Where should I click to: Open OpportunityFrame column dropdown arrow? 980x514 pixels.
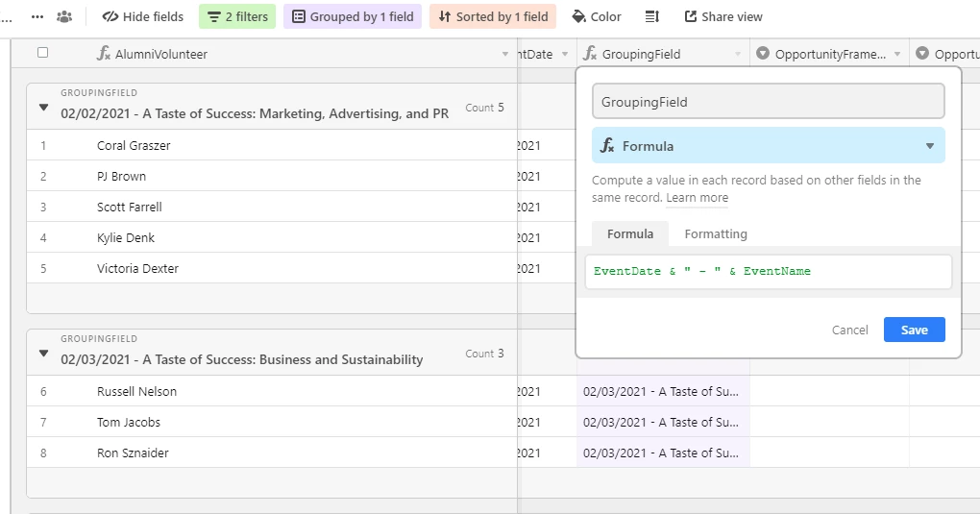tap(896, 55)
